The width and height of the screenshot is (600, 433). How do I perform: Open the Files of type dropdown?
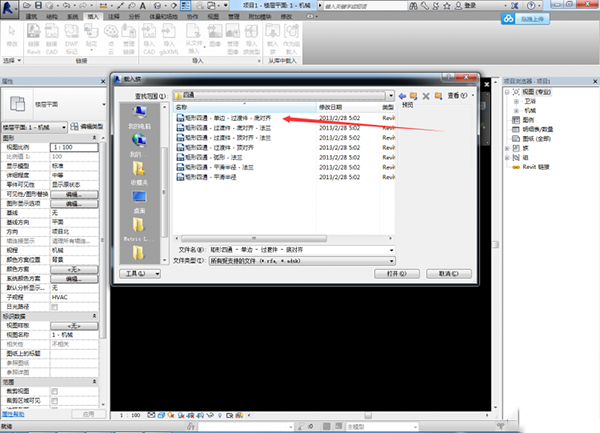click(x=391, y=261)
